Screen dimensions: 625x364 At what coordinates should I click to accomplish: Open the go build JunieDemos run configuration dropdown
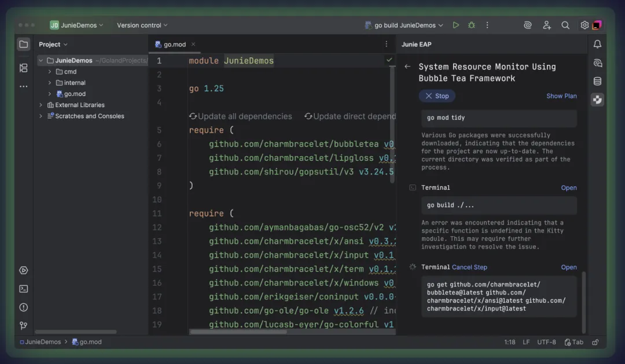tap(404, 25)
